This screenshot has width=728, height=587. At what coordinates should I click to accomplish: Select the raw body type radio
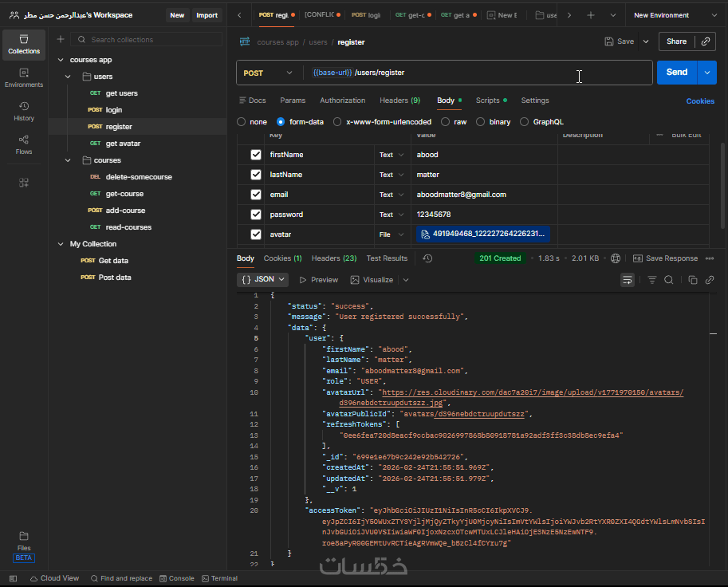coord(447,122)
